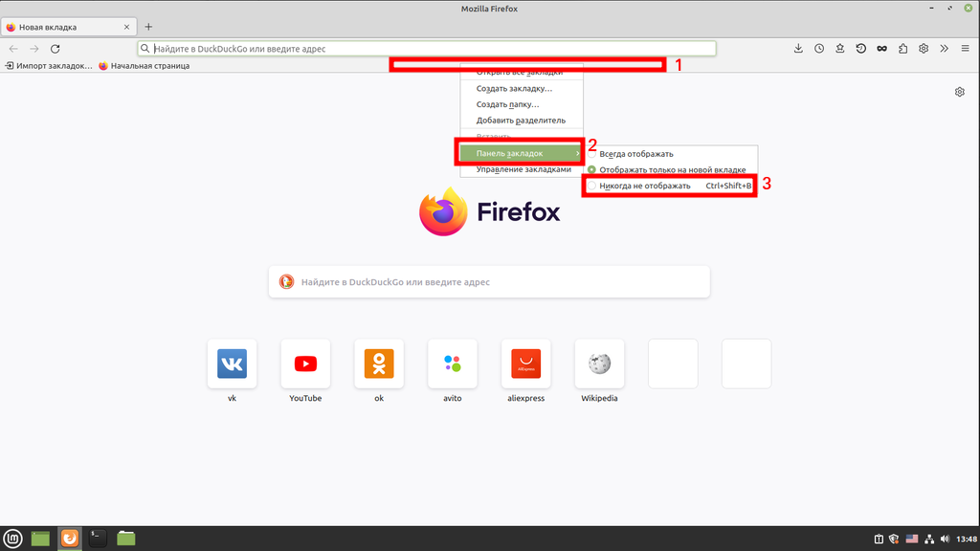This screenshot has height=551, width=980.
Task: Open a new tab with plus button
Action: click(148, 27)
